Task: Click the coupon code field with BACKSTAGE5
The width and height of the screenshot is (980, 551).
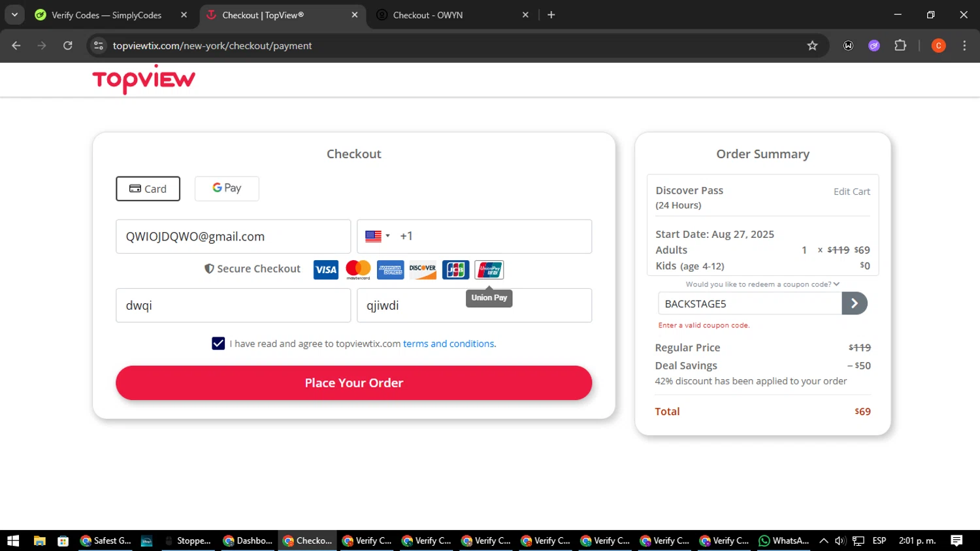Action: [x=750, y=303]
